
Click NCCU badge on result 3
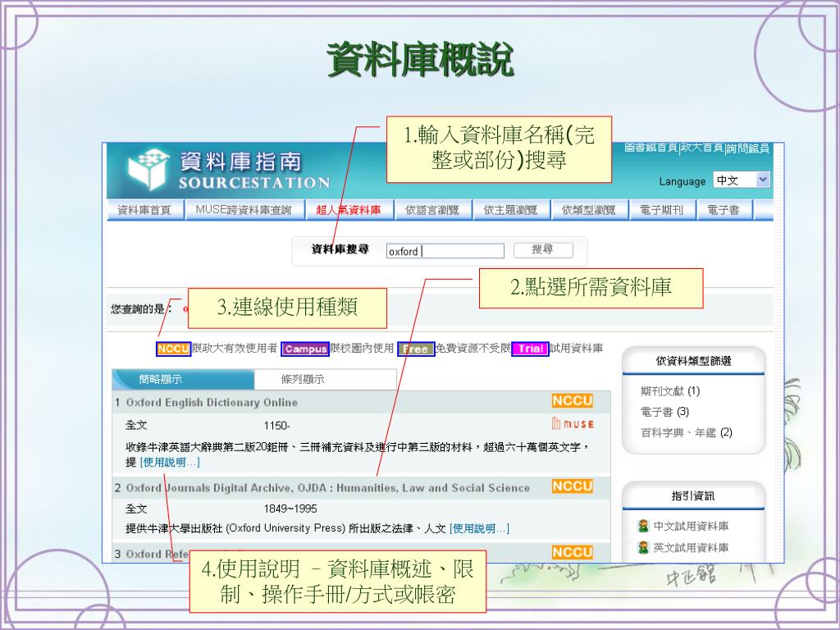point(572,552)
